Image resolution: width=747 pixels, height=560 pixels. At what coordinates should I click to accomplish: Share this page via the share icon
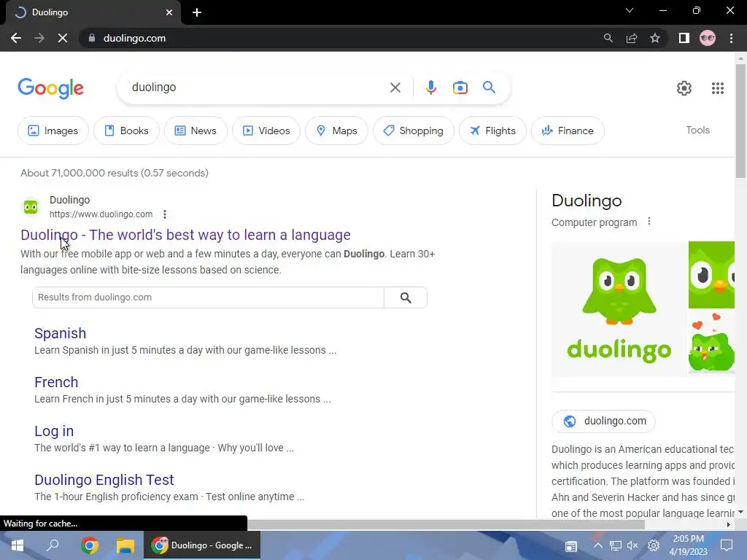(632, 38)
